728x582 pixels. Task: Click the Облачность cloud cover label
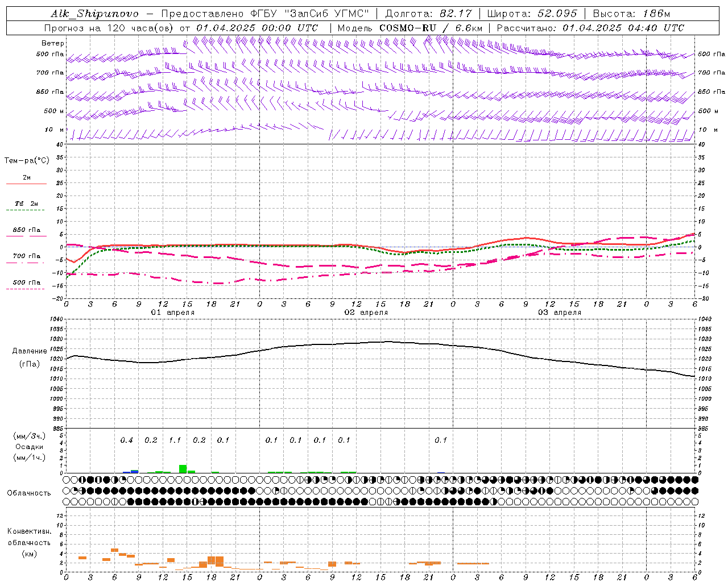(28, 493)
